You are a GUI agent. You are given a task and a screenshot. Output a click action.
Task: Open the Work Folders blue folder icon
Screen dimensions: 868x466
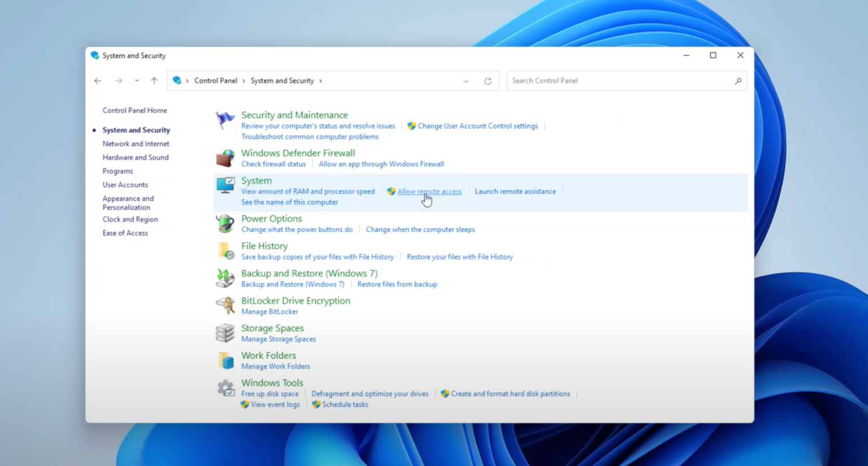coord(225,360)
